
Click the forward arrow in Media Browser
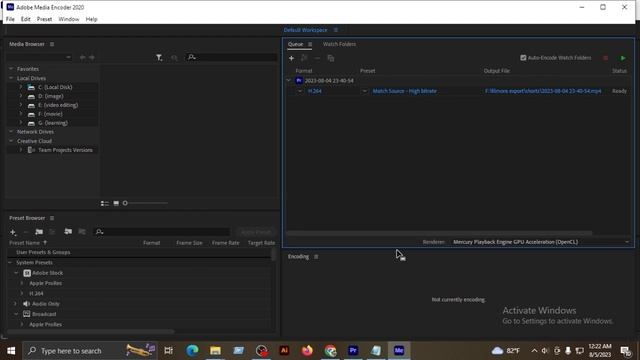point(92,58)
